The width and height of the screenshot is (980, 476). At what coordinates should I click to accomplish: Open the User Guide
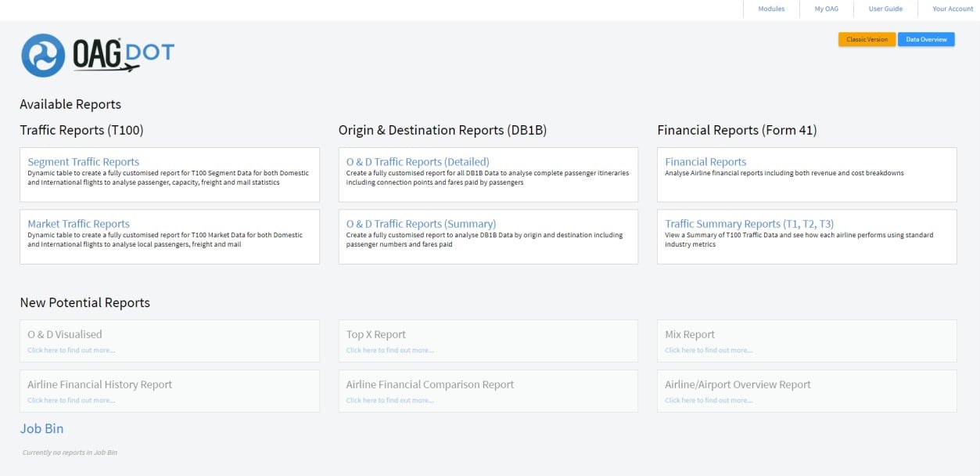click(x=885, y=9)
